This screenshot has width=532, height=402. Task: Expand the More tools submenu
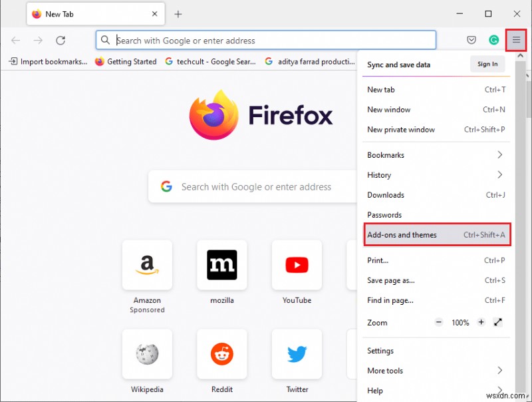coord(436,371)
